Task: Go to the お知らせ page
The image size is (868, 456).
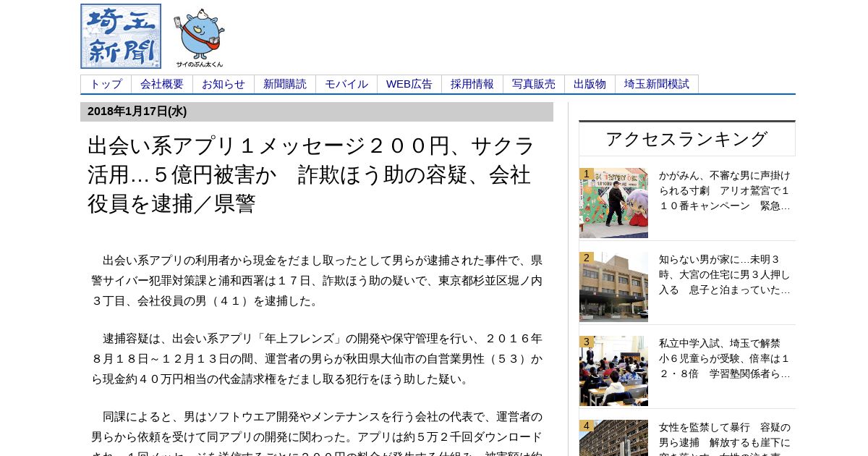Action: pos(224,84)
